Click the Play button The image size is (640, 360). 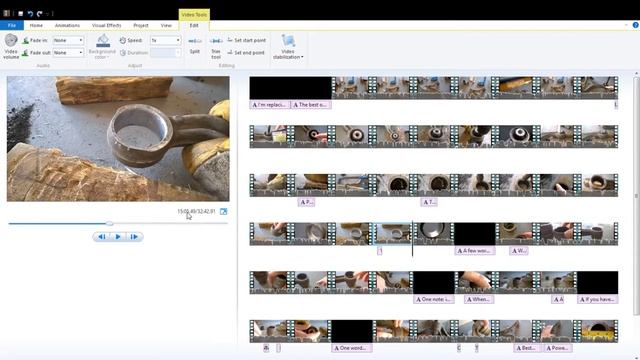point(118,237)
